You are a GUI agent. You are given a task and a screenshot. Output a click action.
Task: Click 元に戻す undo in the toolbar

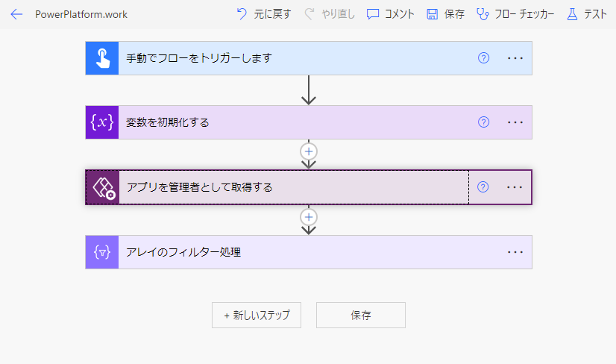[263, 14]
